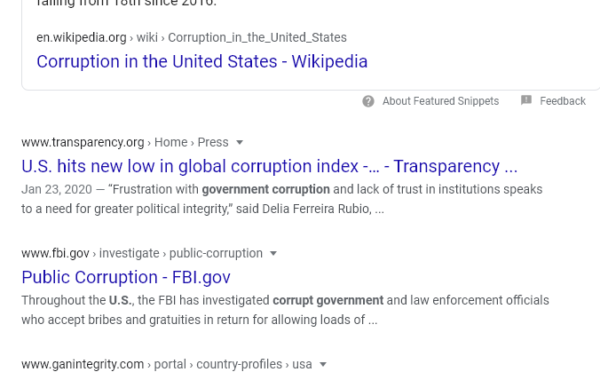Open the Corruption in the United States Wikipedia link

pos(202,62)
